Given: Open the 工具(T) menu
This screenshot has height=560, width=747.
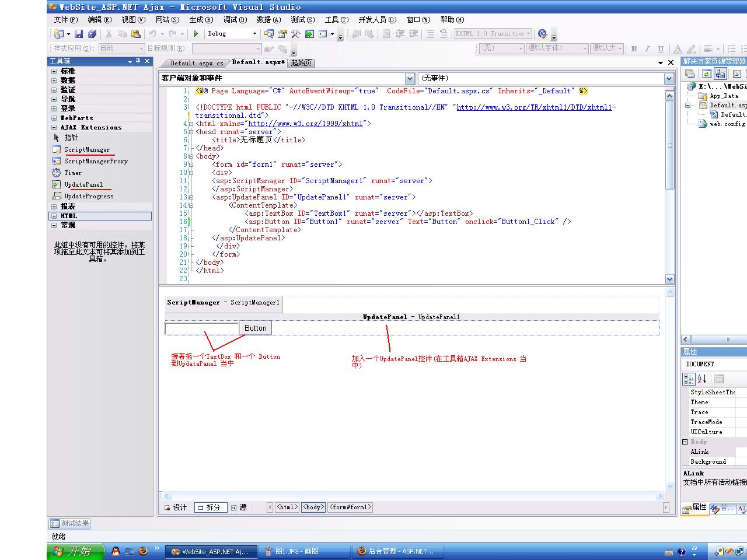Looking at the screenshot, I should coord(336,19).
